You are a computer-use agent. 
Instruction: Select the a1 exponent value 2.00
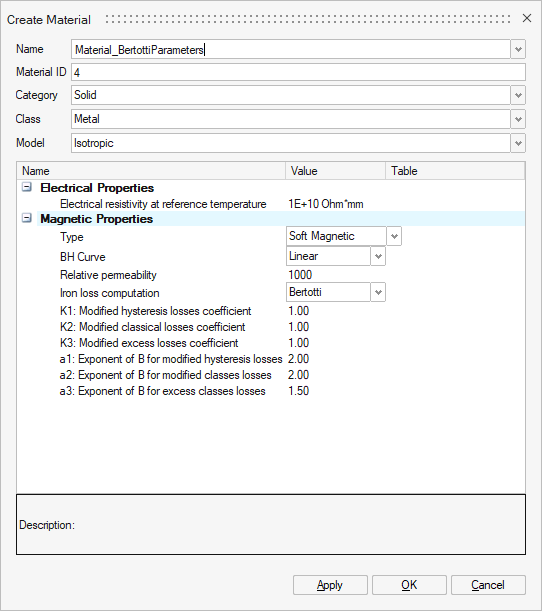tap(298, 359)
